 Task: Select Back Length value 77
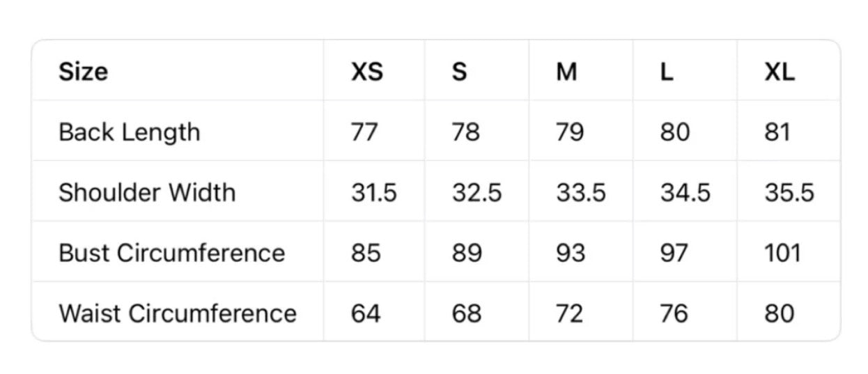tap(364, 132)
